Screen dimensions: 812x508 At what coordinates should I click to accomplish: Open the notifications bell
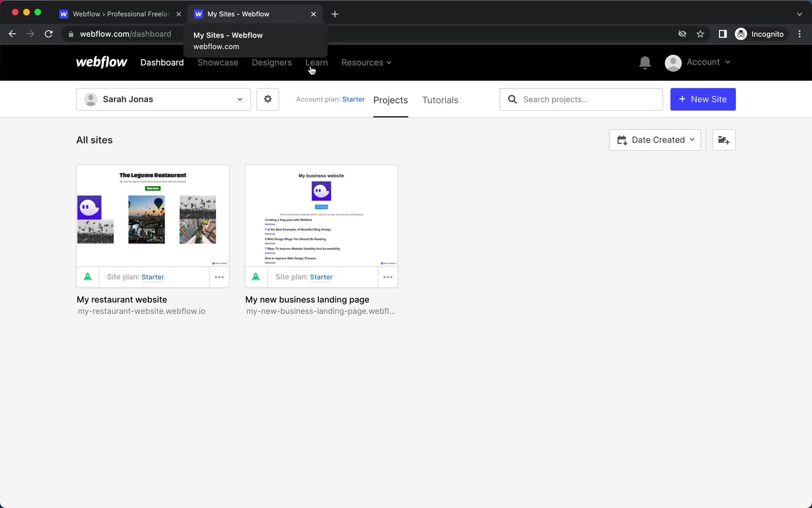(x=645, y=63)
